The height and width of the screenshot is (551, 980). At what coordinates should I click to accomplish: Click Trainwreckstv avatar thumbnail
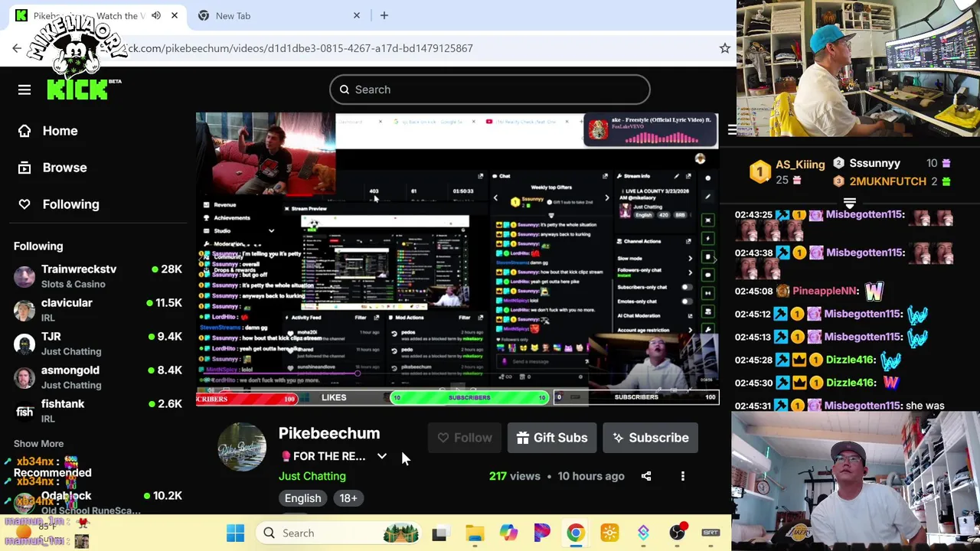[24, 276]
